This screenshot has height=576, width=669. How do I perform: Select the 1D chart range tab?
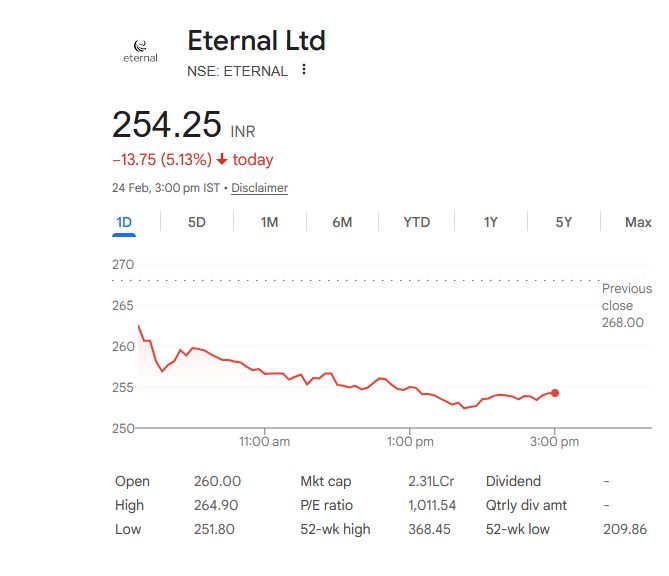tap(124, 222)
